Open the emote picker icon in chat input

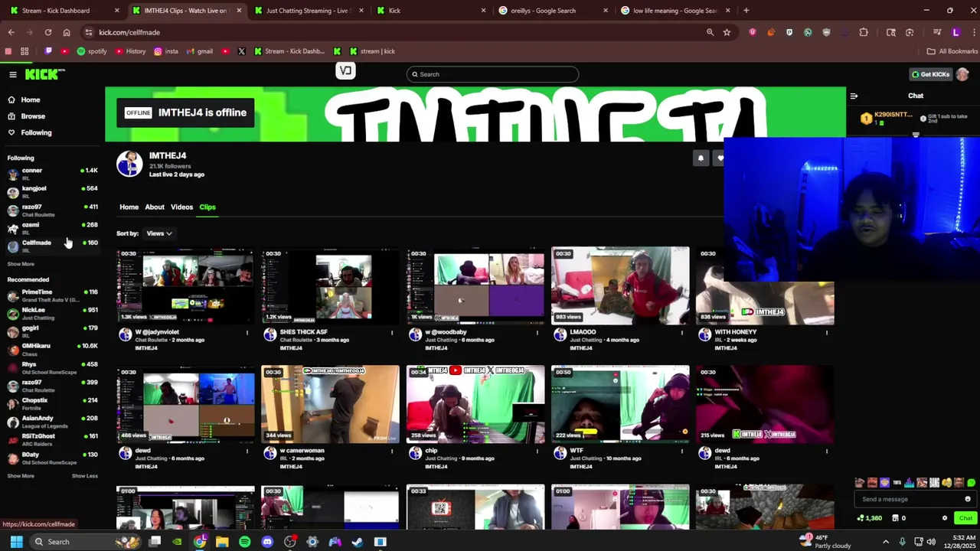pos(968,499)
